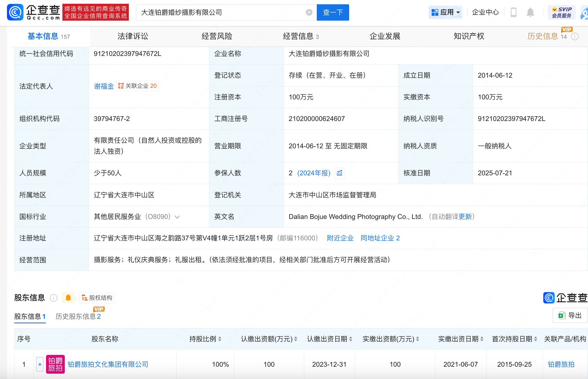588x379 pixels.
Task: Click 工商注册号 value 210200000624607
Action: pyautogui.click(x=317, y=119)
